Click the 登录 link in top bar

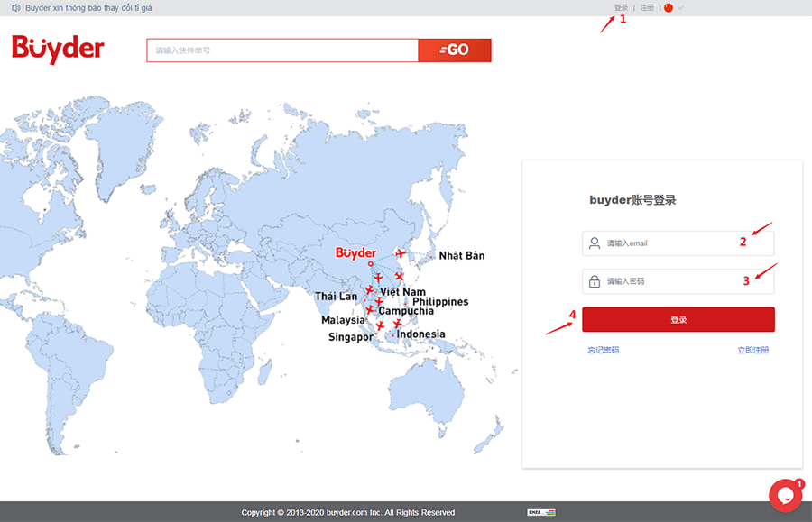621,8
